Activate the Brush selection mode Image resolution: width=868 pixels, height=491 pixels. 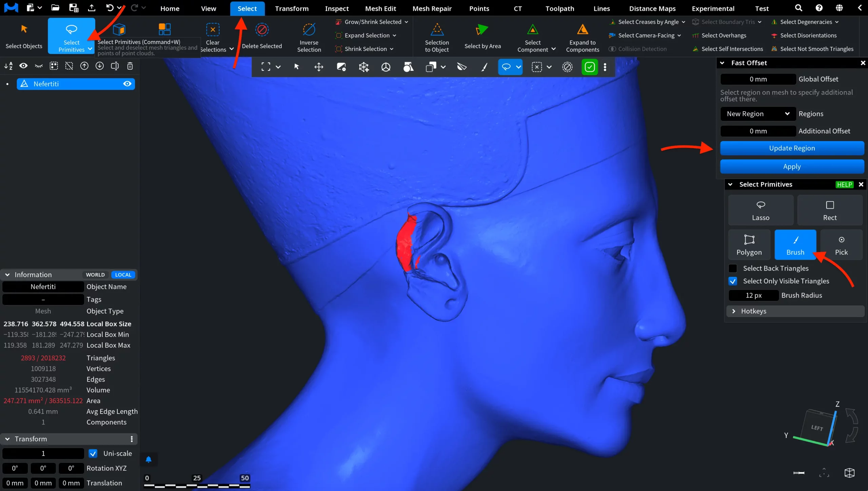point(795,245)
